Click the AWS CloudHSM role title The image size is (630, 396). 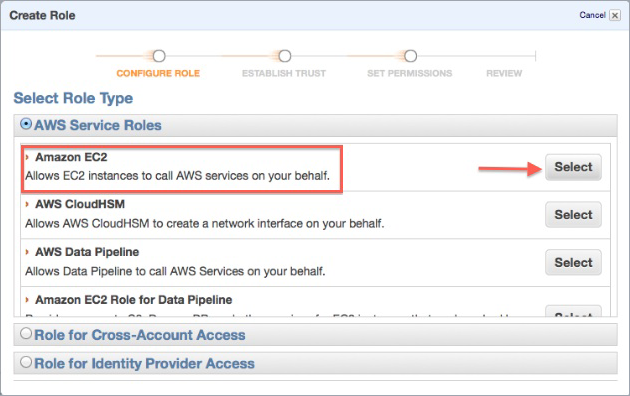(x=80, y=204)
